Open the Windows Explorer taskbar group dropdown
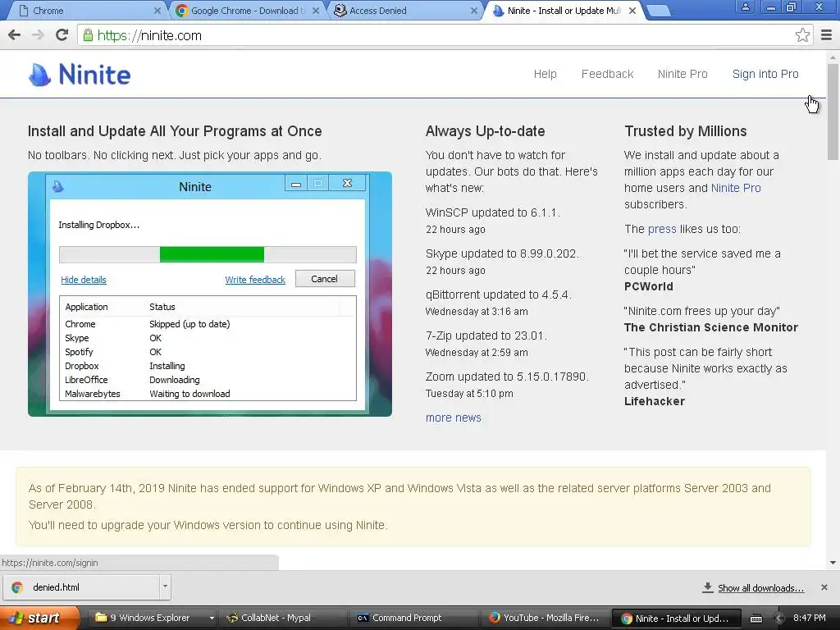 [x=212, y=619]
